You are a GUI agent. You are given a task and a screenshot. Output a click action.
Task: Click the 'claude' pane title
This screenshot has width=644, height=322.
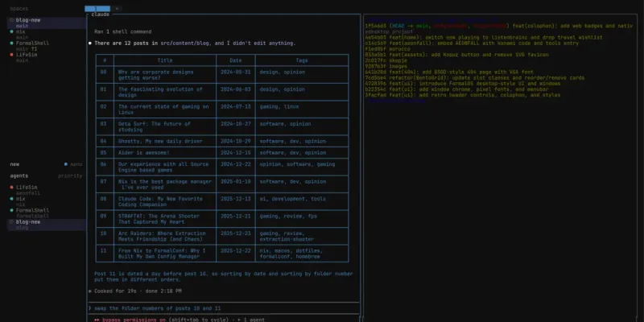100,14
